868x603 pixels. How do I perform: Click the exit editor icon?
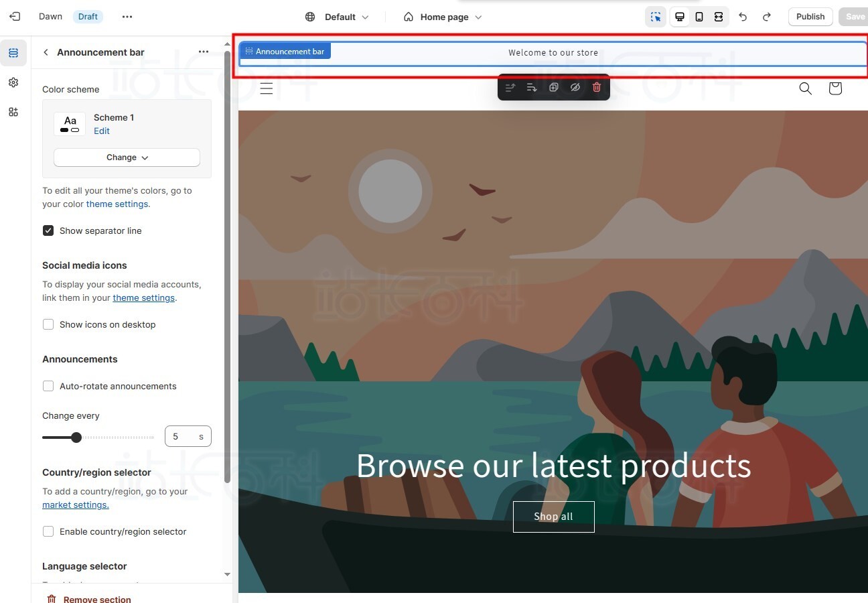click(15, 17)
